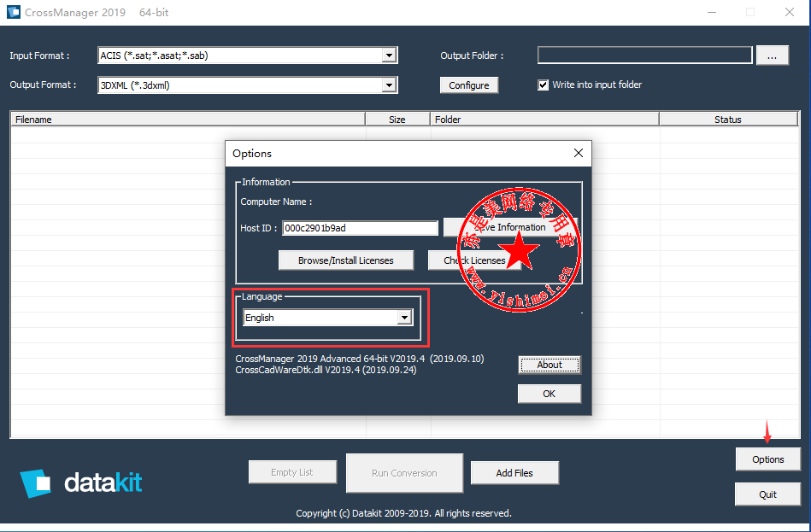Click the Check Licenses button
The height and width of the screenshot is (532, 811).
474,260
